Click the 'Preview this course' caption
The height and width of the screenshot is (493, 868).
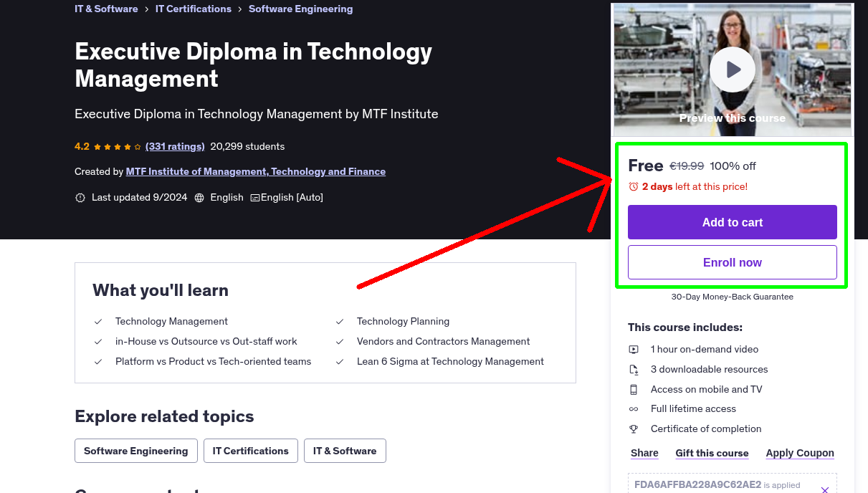point(733,118)
